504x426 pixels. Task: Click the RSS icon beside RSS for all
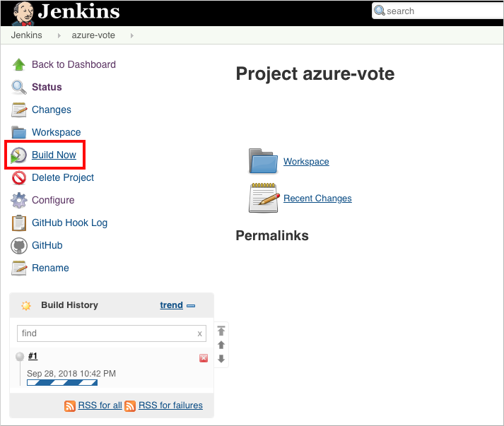pos(70,406)
